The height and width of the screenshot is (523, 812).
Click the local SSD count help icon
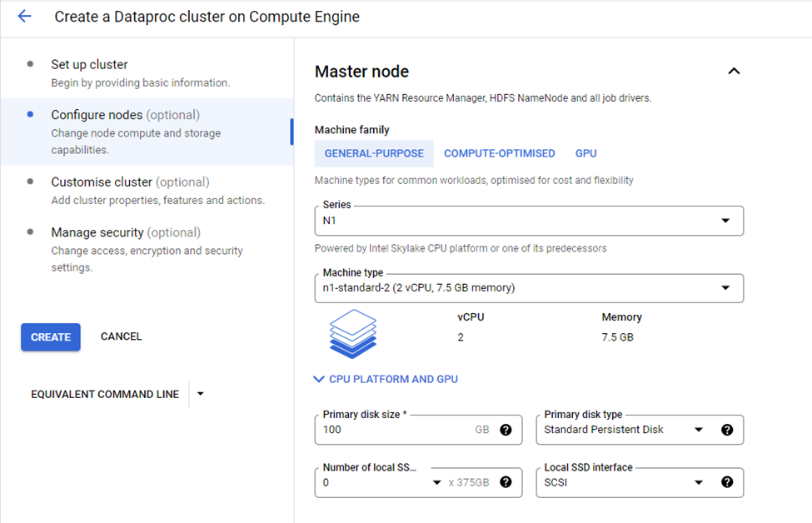506,483
